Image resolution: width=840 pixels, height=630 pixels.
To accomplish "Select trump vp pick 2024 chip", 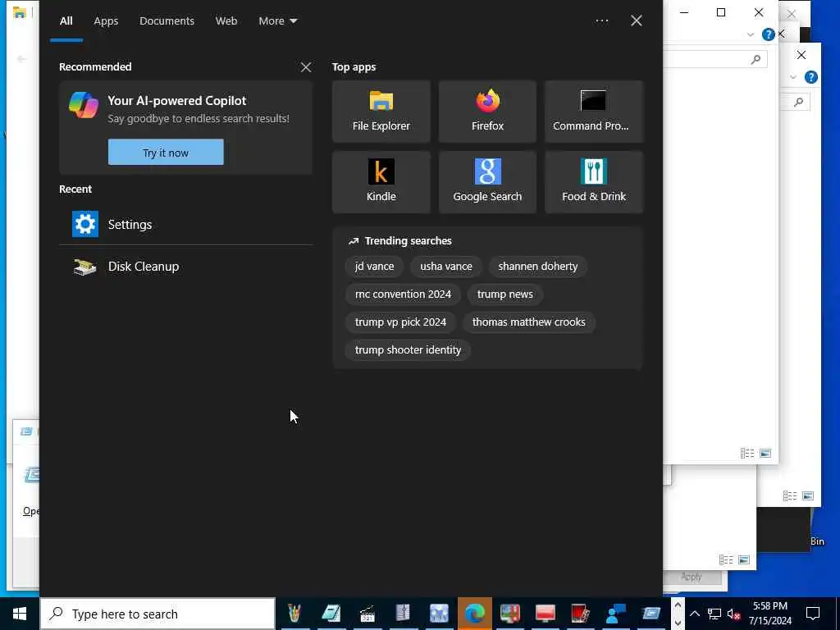I will [400, 322].
